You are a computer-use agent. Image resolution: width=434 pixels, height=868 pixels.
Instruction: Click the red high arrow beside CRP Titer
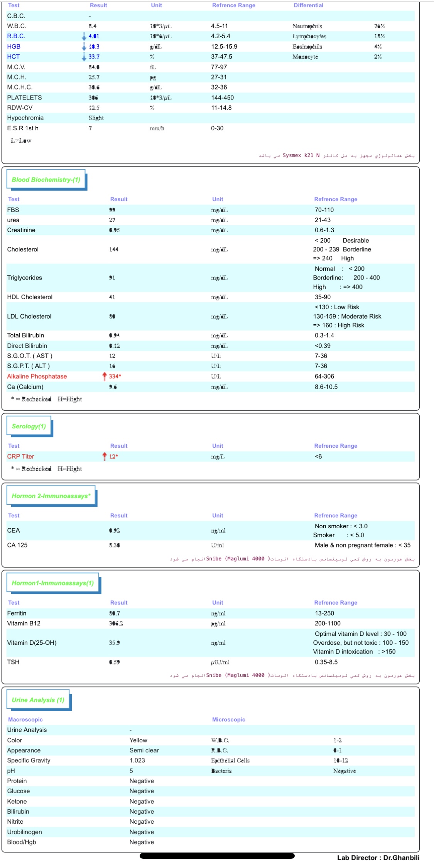pos(104,457)
